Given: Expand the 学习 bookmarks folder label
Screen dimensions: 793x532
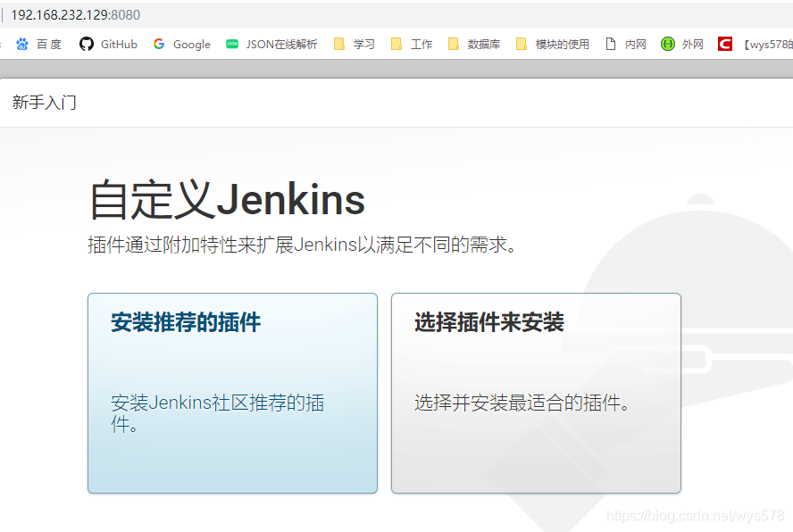Looking at the screenshot, I should pos(364,45).
